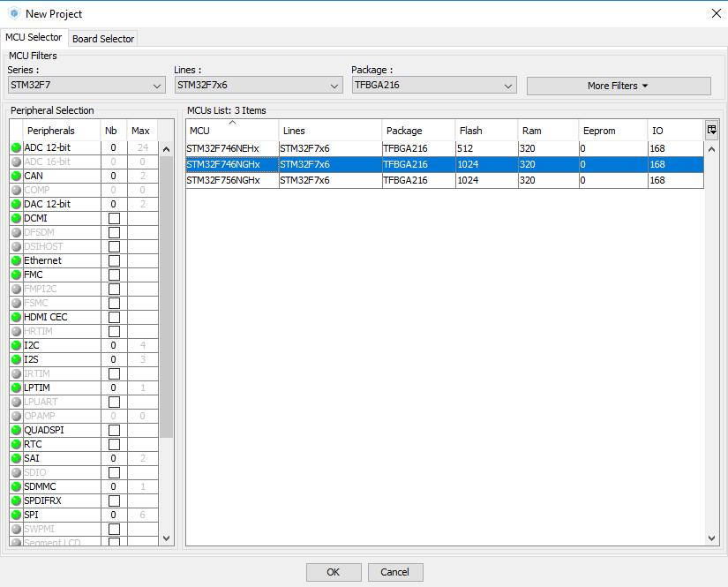This screenshot has height=587, width=728.
Task: Select the STM32F746NEHx row
Action: pos(445,148)
